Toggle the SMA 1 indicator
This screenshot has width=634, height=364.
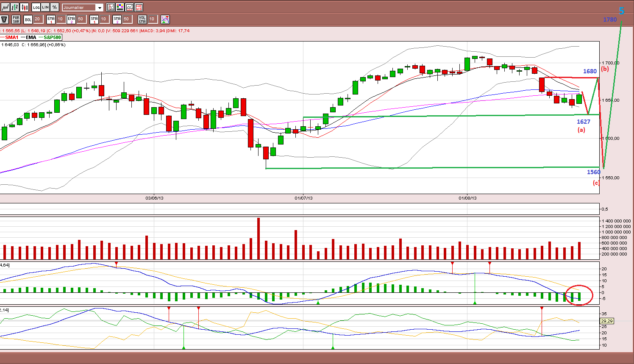coord(94,19)
